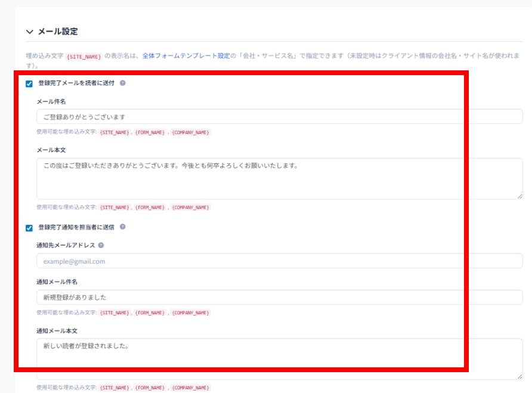Image resolution: width=532 pixels, height=393 pixels.
Task: Click {COMPANY_NAME} tag below メール本文 area
Action: (190, 208)
